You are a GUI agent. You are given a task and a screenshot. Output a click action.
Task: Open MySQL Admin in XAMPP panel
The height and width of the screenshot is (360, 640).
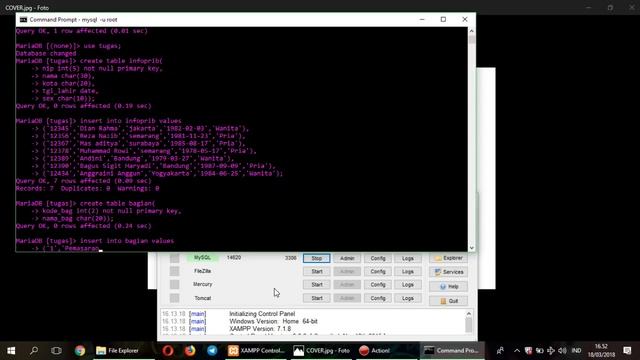(x=347, y=258)
